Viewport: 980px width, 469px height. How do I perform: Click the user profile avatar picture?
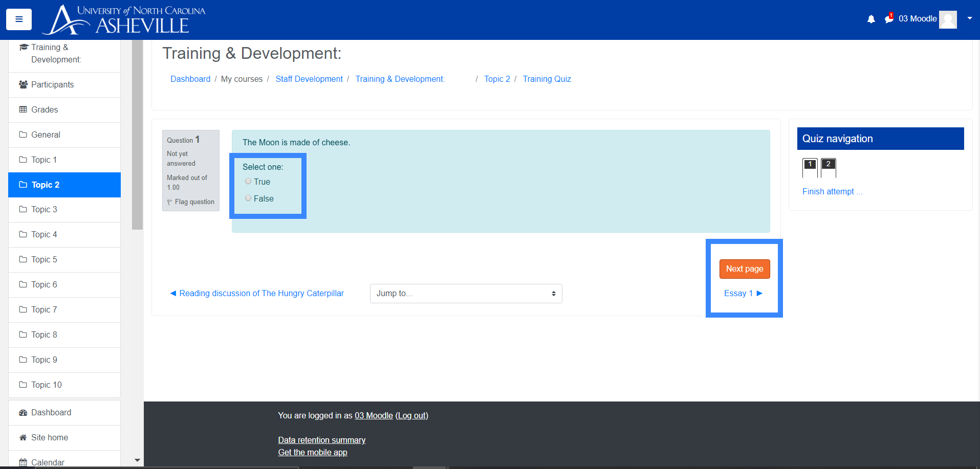click(948, 19)
